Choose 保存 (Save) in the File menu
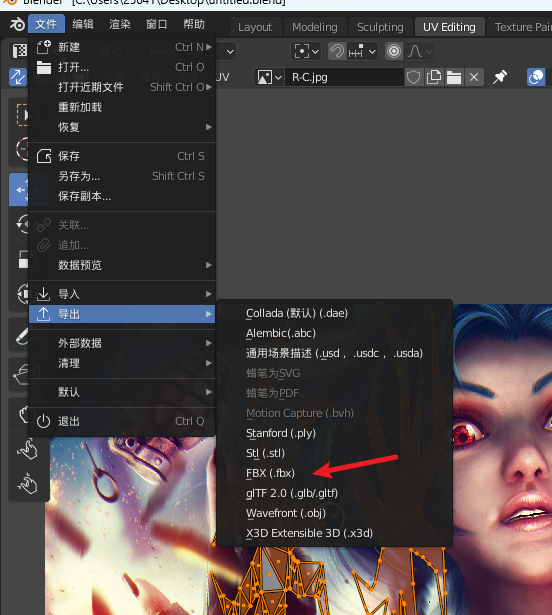Image resolution: width=552 pixels, height=615 pixels. point(122,156)
